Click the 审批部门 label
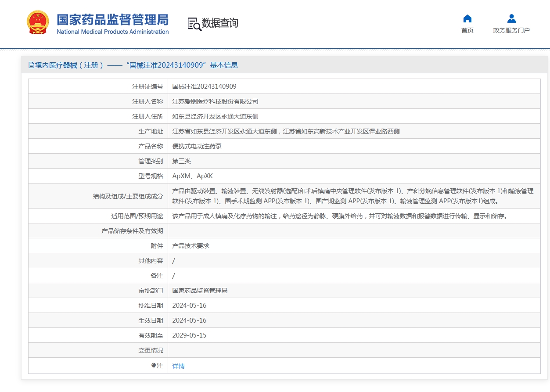The width and height of the screenshot is (550, 392). click(x=151, y=291)
